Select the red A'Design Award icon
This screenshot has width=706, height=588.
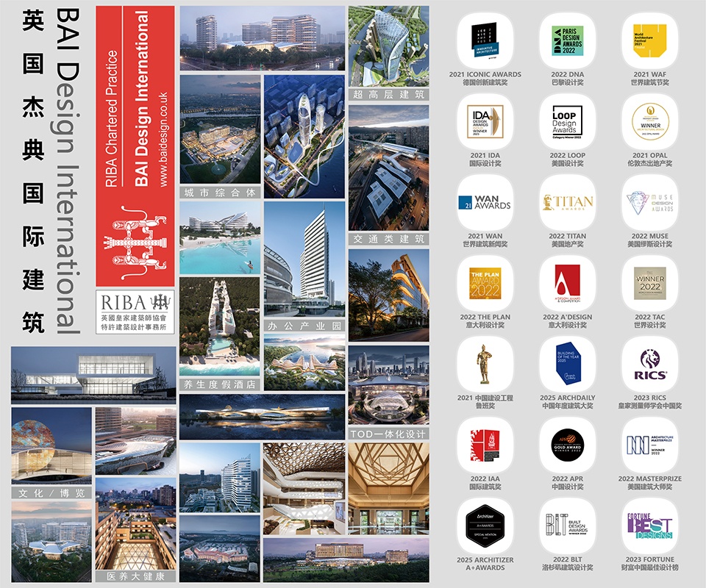click(567, 284)
